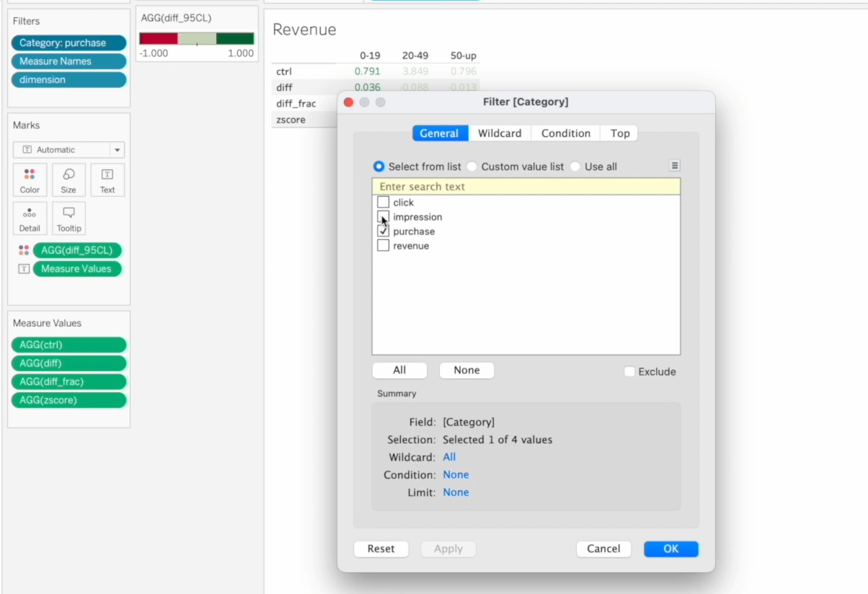
Task: Switch to the General tab
Action: click(439, 133)
